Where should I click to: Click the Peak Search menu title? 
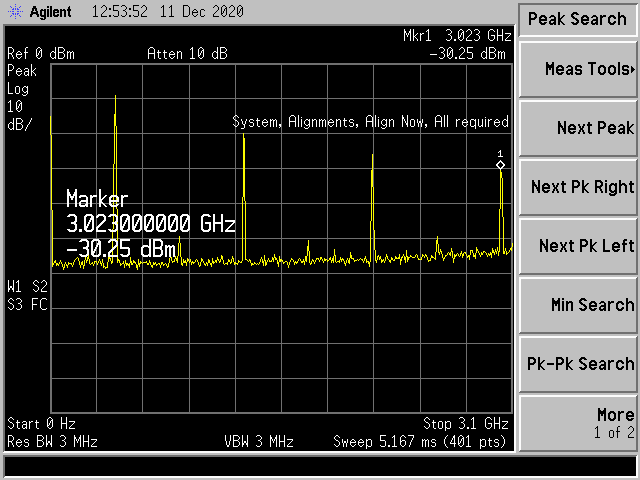coord(577,19)
